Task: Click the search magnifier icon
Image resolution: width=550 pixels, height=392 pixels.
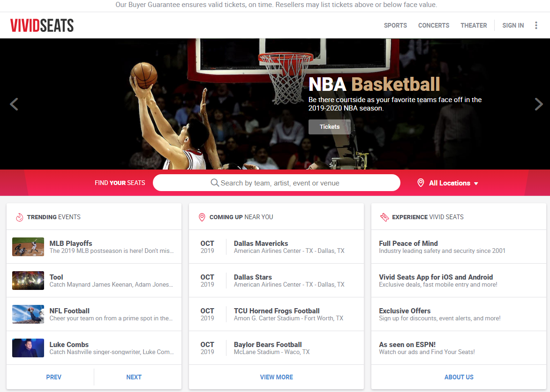Action: 215,183
